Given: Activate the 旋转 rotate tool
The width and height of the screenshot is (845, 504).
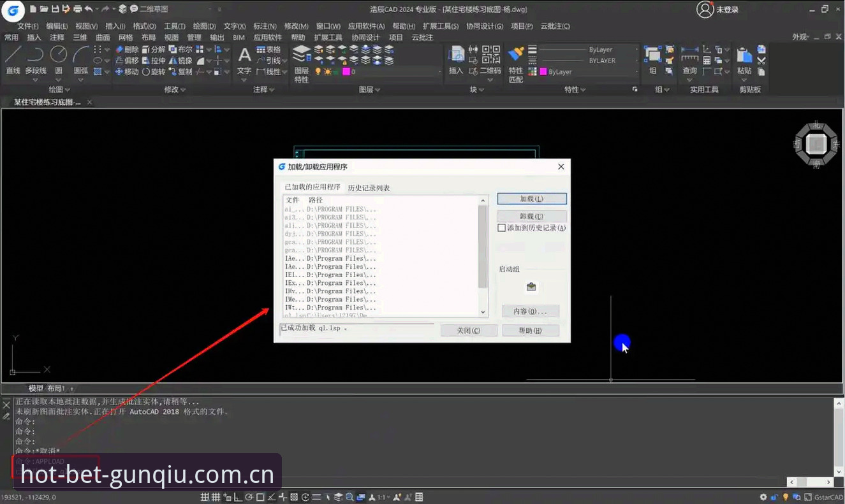Looking at the screenshot, I should 154,72.
